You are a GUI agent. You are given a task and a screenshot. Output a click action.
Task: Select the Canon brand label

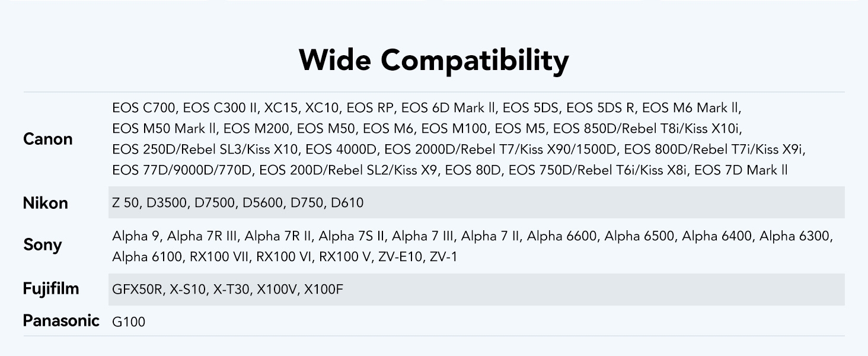click(48, 139)
